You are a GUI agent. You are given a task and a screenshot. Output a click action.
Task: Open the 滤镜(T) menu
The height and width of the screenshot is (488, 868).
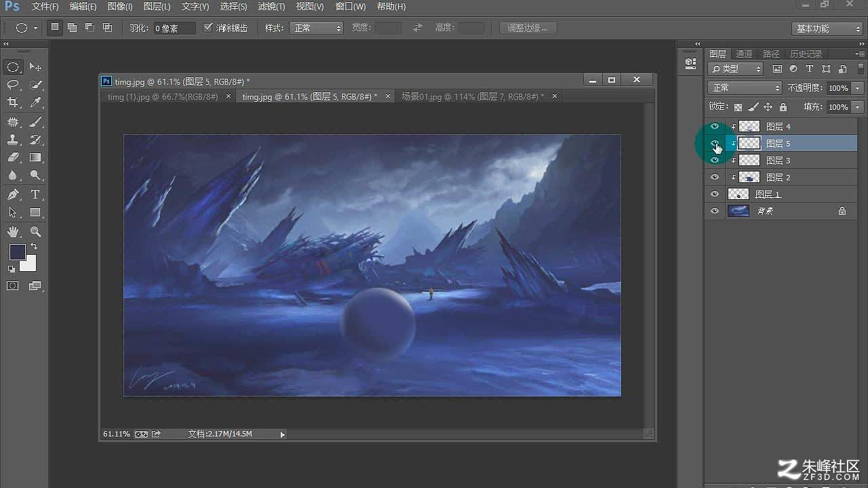tap(271, 7)
